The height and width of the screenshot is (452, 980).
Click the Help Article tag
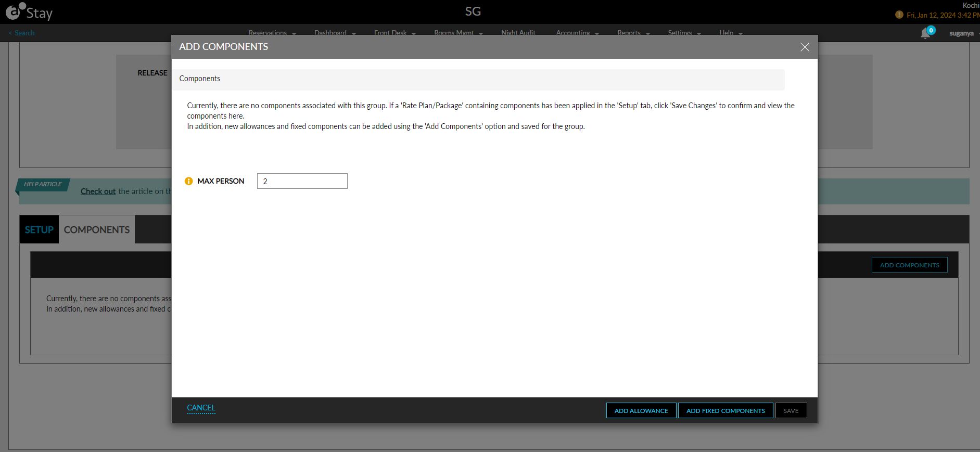(x=43, y=185)
